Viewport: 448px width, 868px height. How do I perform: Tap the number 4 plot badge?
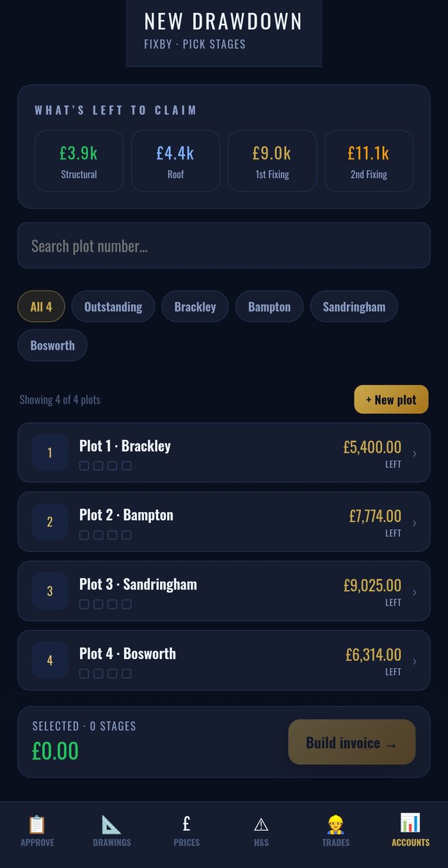(50, 660)
